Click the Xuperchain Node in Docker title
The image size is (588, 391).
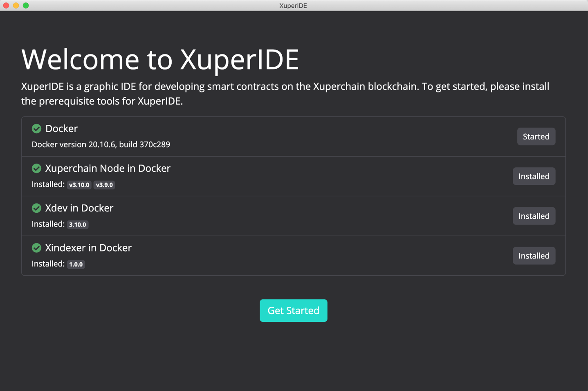pos(108,168)
